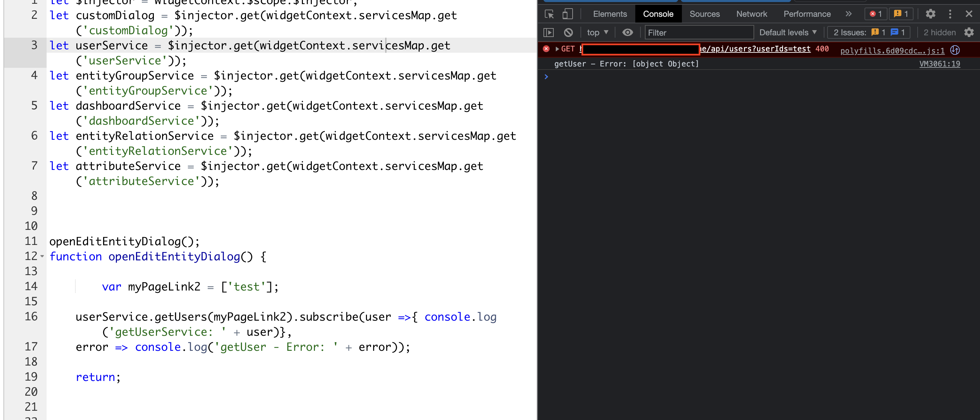Open the VM3061:19 source link

[940, 64]
